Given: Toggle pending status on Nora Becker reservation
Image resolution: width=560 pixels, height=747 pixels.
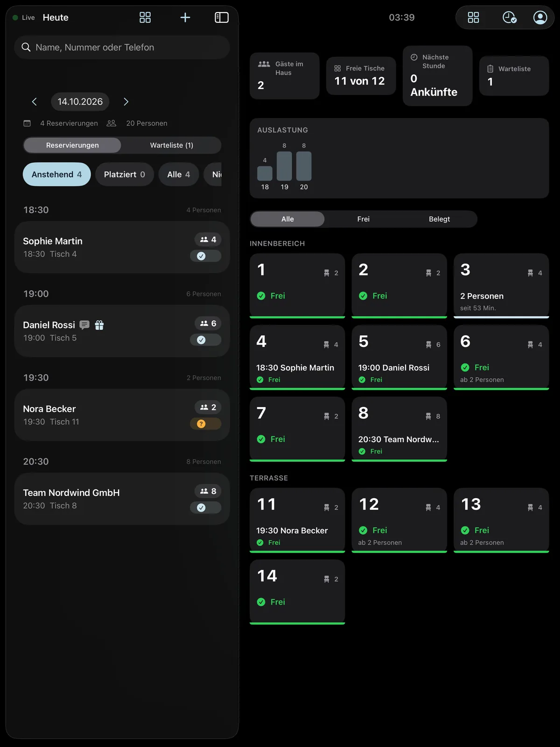Looking at the screenshot, I should 206,424.
